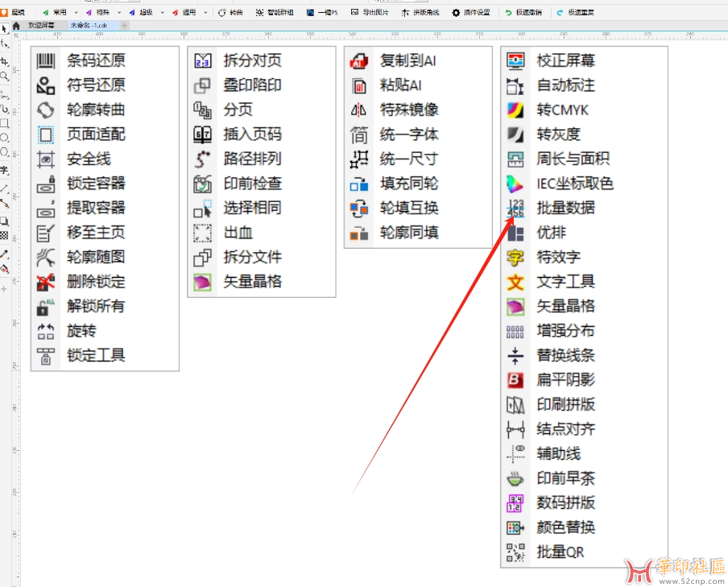
Task: Click the 转曲 toolbar button
Action: (x=231, y=13)
